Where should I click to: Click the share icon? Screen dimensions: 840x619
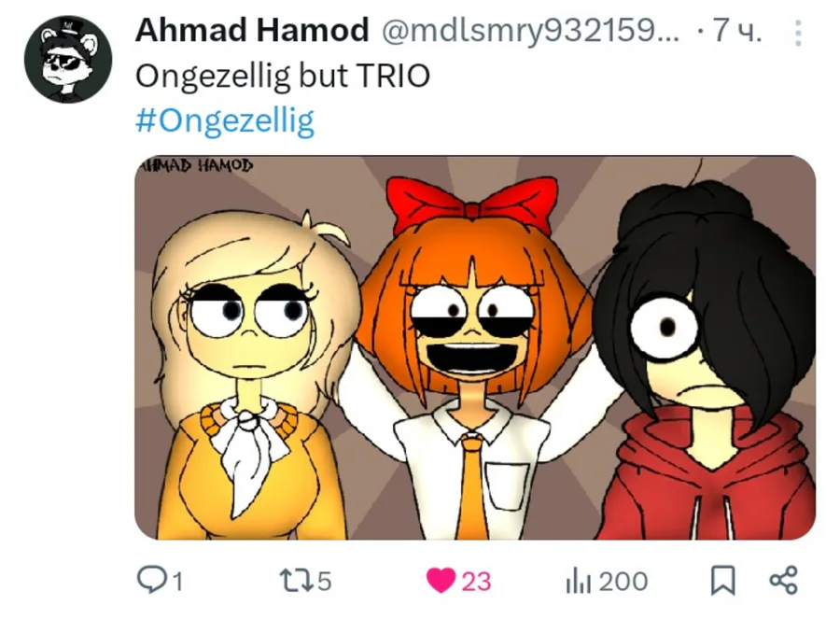click(783, 581)
